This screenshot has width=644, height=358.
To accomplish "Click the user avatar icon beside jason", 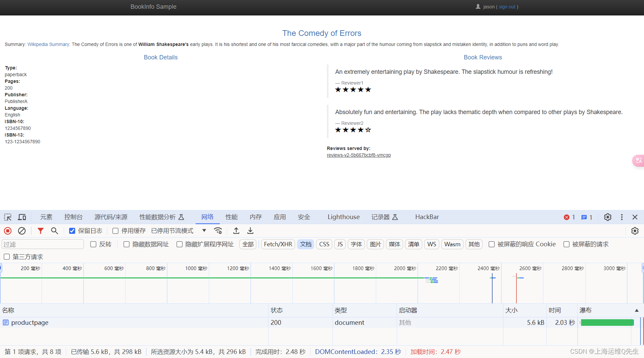I will tap(478, 7).
